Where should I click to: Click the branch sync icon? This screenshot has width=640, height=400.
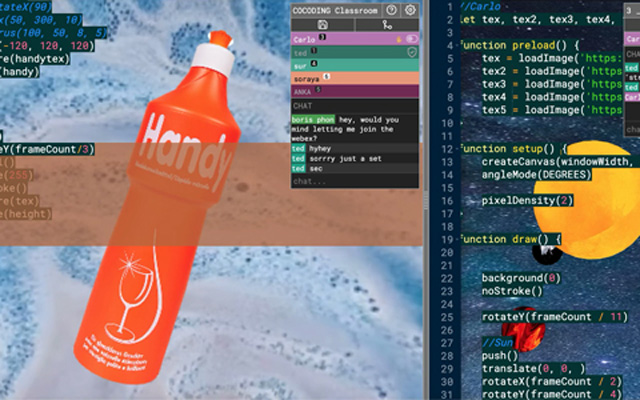pos(386,24)
